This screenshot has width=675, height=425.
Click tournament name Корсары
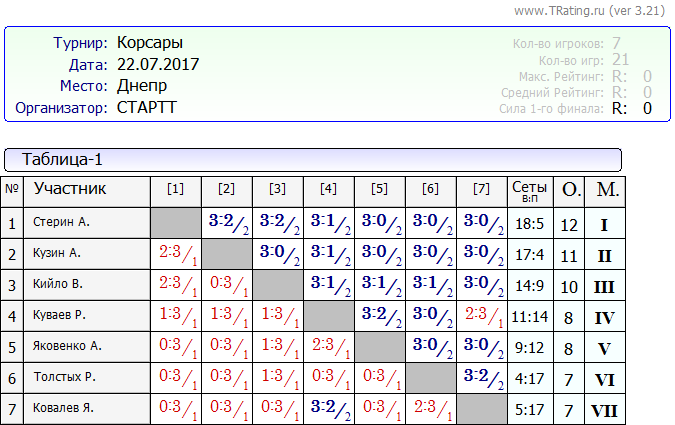[x=150, y=43]
